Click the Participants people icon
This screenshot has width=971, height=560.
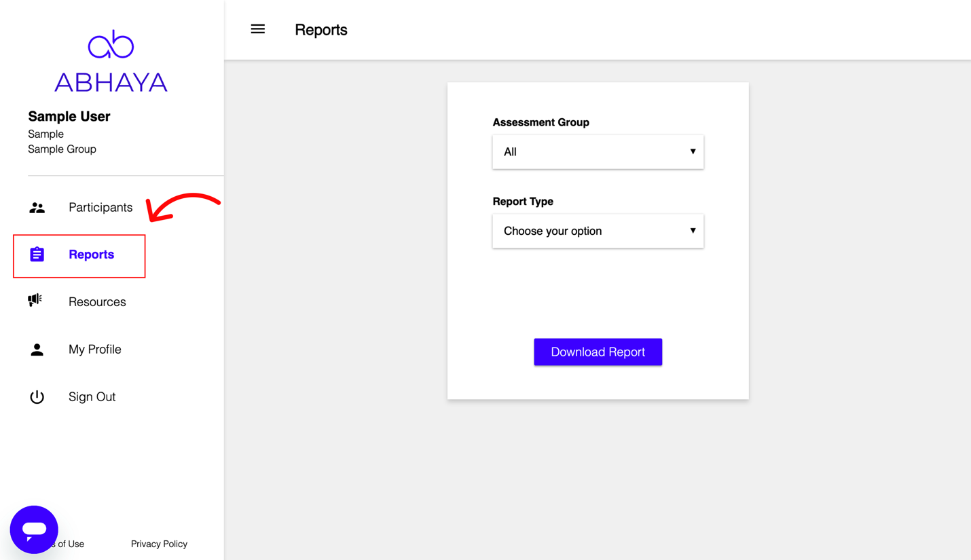coord(37,208)
